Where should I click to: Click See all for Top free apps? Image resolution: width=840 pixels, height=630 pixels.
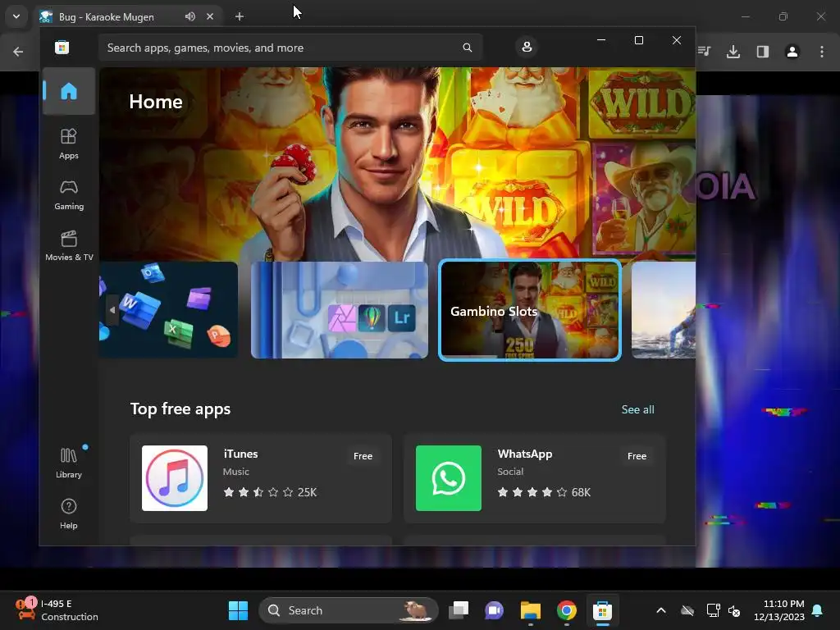click(637, 409)
